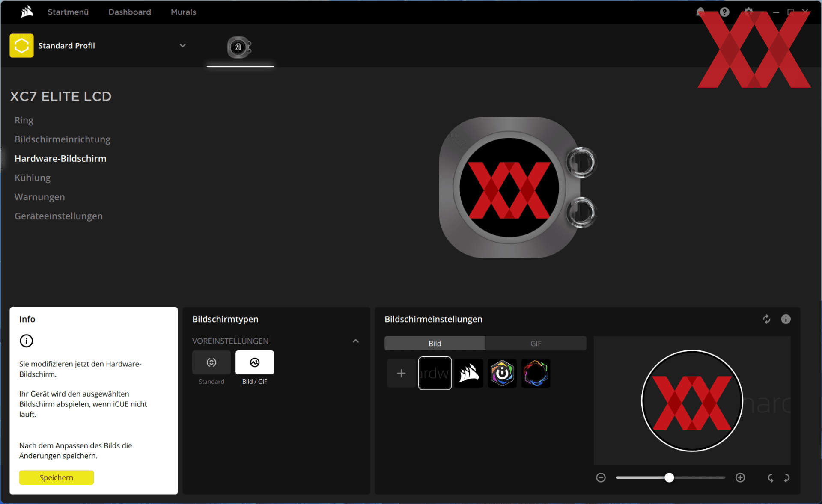Image resolution: width=822 pixels, height=504 pixels.
Task: Open the Warnungen section
Action: coord(40,197)
